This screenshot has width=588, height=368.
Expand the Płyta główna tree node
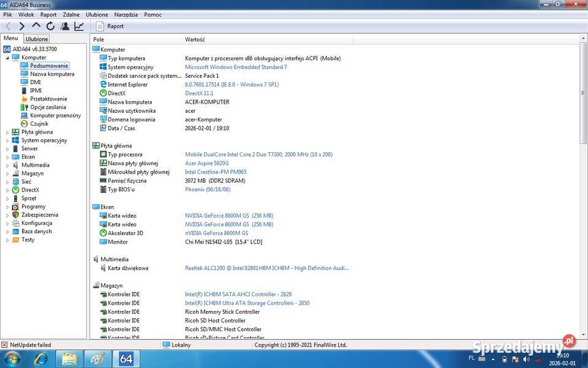pyautogui.click(x=7, y=132)
